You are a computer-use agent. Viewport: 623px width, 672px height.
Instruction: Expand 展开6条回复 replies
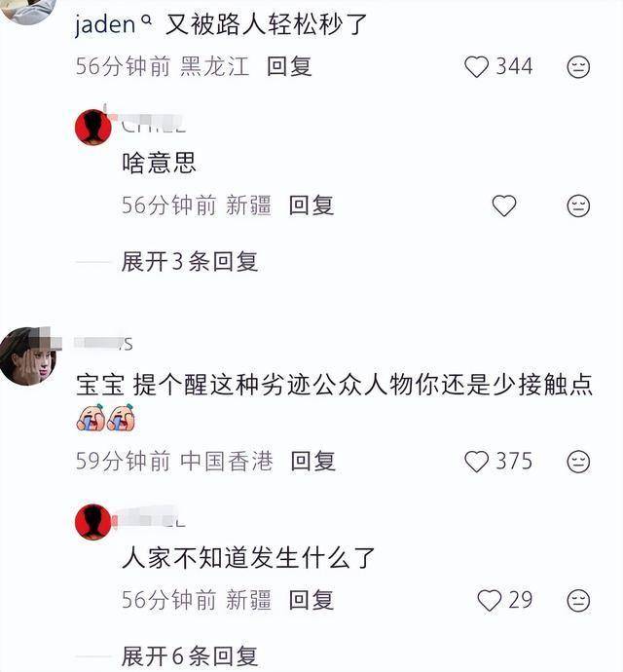click(x=190, y=656)
